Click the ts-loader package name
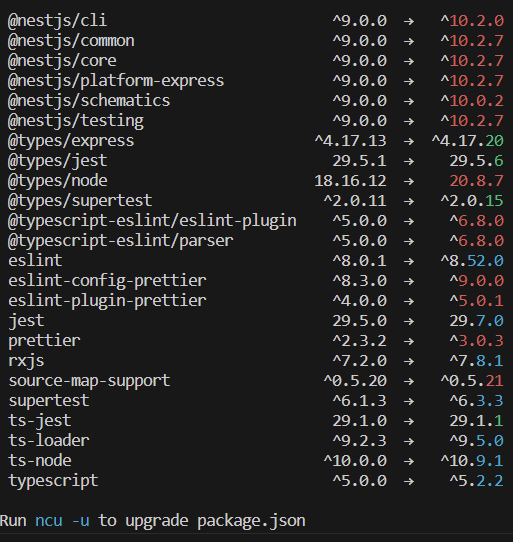The width and height of the screenshot is (513, 542). pyautogui.click(x=48, y=441)
